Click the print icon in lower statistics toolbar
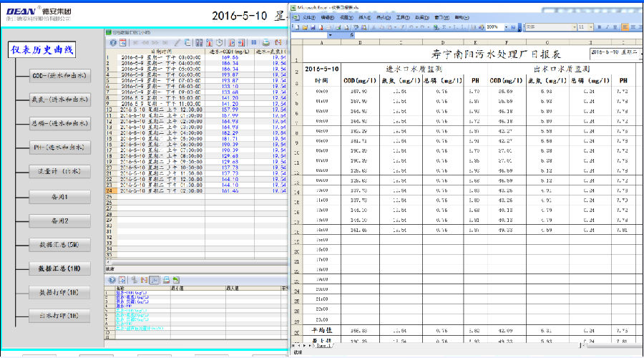 [166, 280]
